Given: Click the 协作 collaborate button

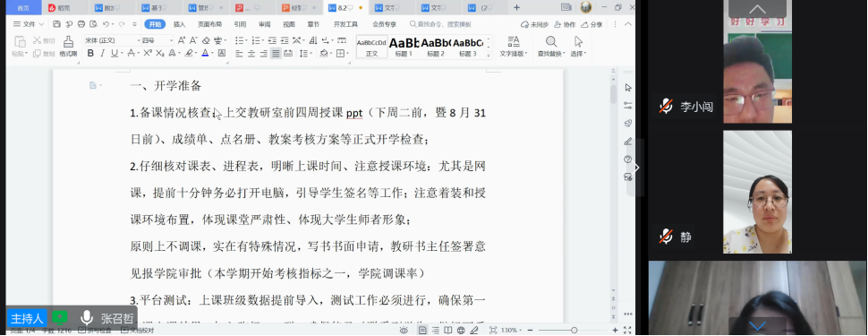Looking at the screenshot, I should [566, 24].
